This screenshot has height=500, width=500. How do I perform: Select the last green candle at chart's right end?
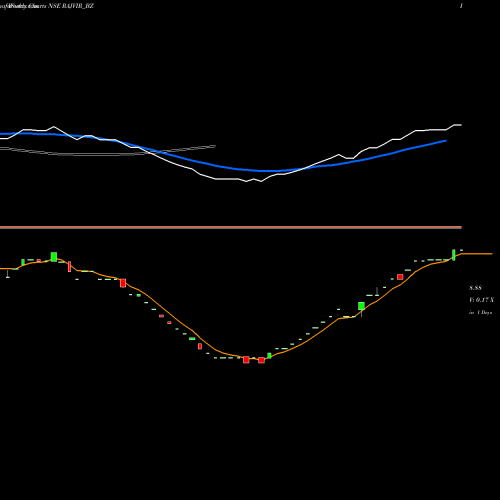[x=454, y=255]
